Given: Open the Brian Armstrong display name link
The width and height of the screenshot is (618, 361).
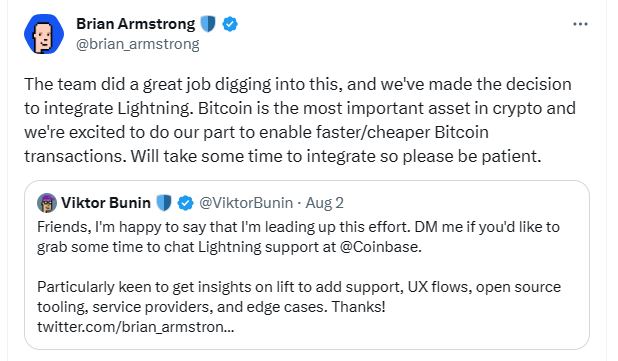Looking at the screenshot, I should [x=136, y=24].
